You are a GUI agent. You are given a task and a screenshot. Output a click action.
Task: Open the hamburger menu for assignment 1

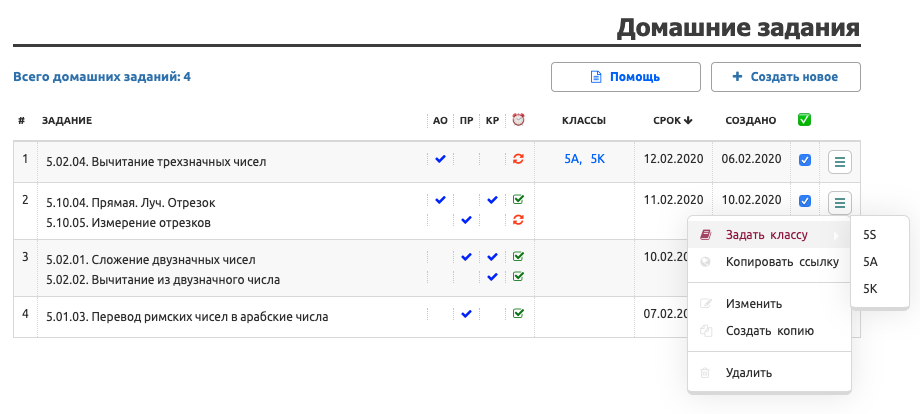tap(840, 160)
